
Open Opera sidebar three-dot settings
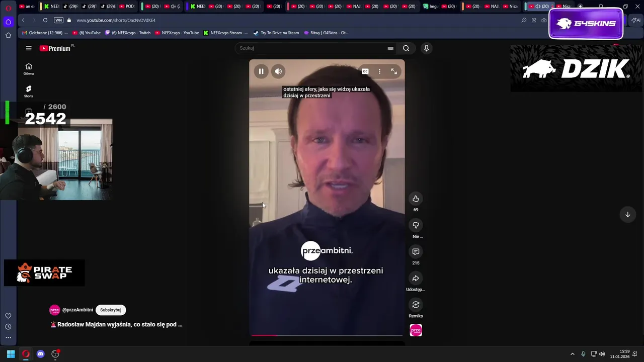coord(8,337)
